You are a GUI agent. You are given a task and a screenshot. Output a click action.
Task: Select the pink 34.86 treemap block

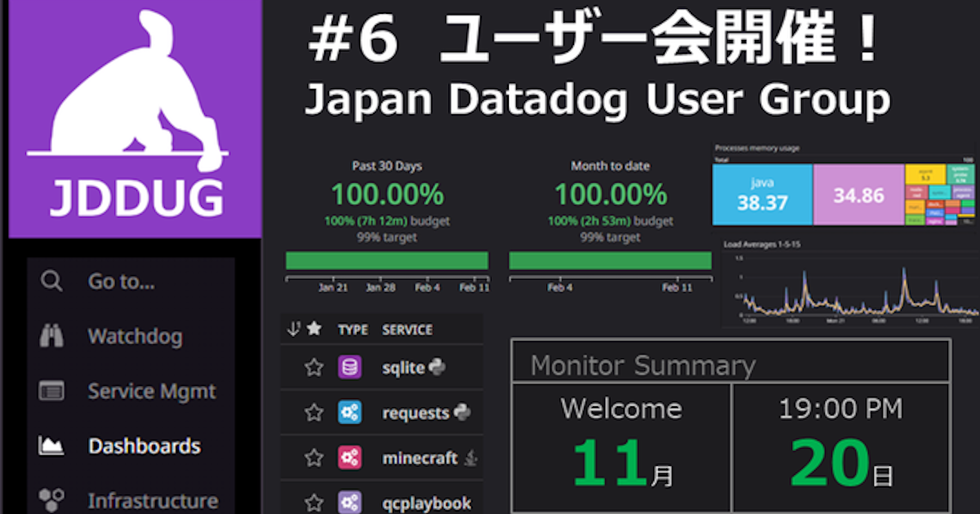click(858, 195)
